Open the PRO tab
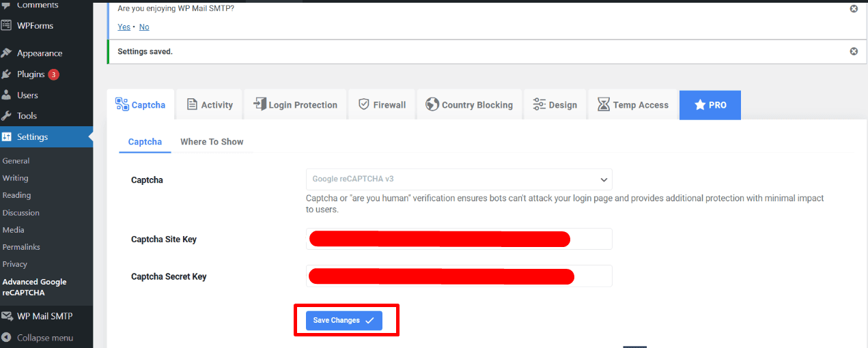 710,104
